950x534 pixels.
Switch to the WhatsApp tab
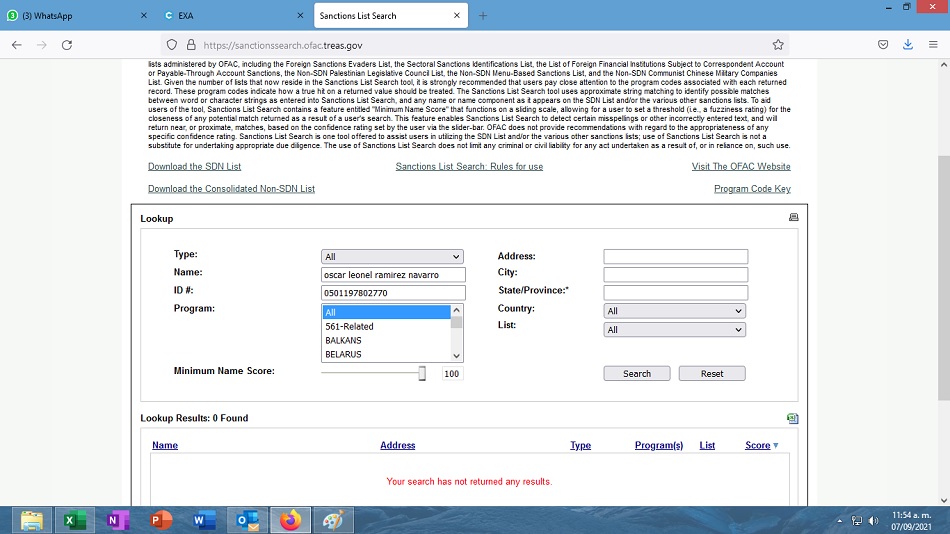(x=75, y=16)
